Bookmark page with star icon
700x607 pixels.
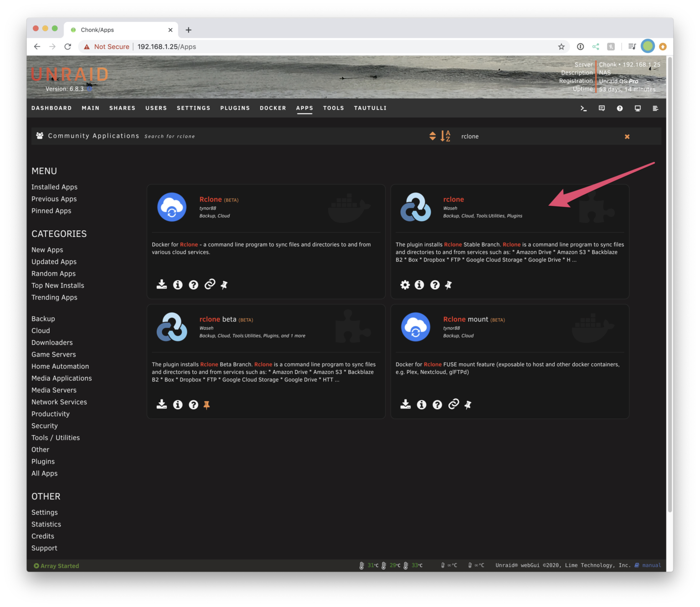[561, 46]
